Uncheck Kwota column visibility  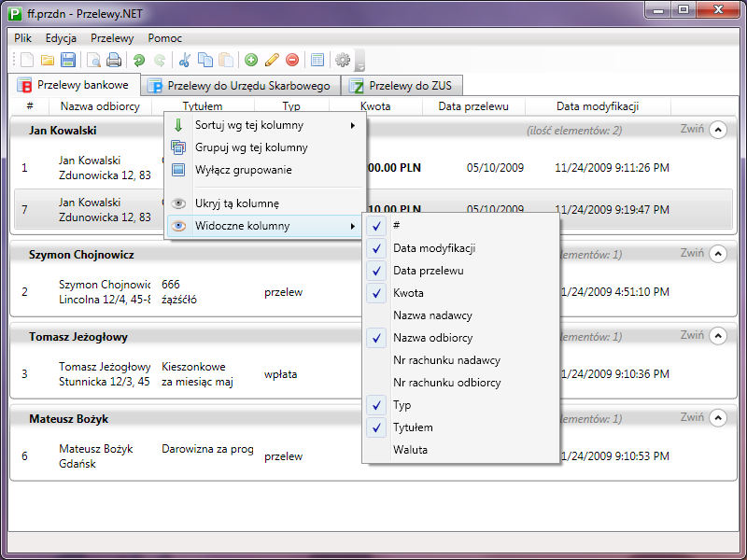(460, 293)
